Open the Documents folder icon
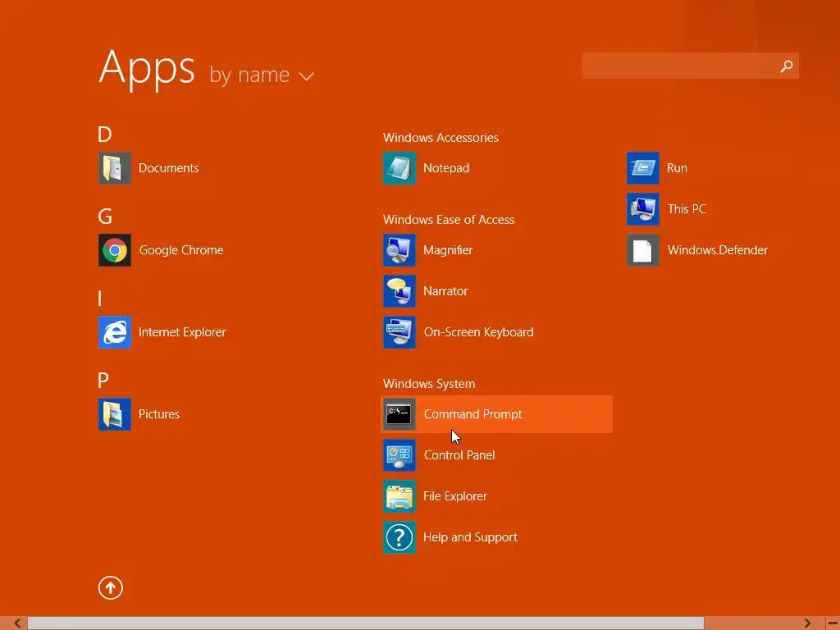Viewport: 840px width, 630px height. [x=115, y=168]
